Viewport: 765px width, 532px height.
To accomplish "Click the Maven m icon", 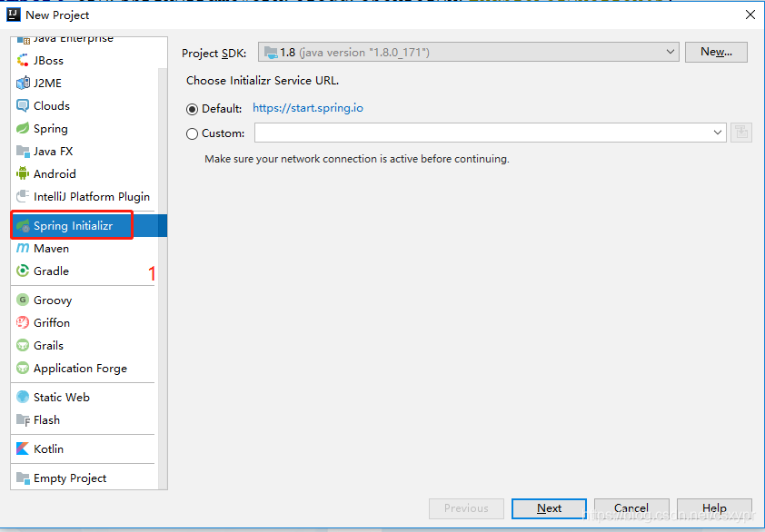I will tap(23, 248).
